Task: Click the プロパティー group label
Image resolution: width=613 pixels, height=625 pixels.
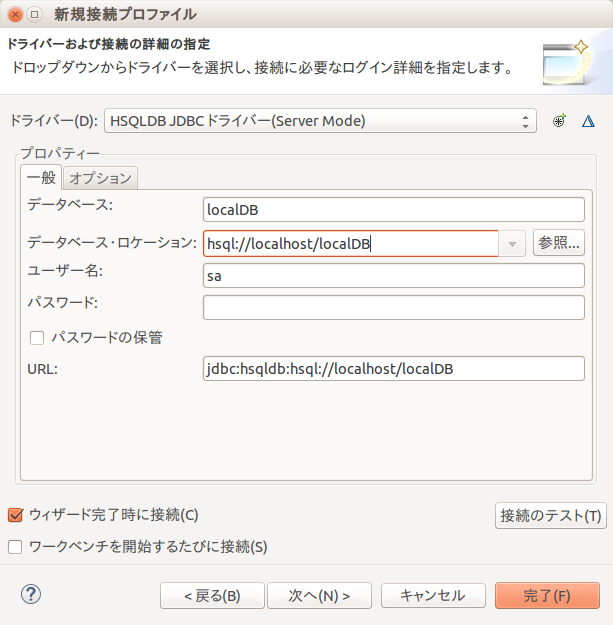Action: tap(60, 153)
